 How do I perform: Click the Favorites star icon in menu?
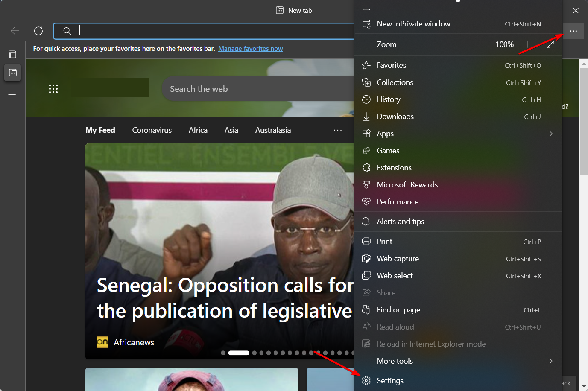366,65
